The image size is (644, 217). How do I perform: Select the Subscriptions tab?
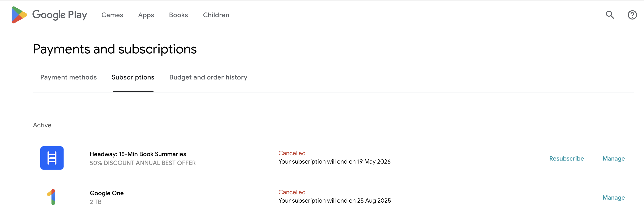coord(133,77)
